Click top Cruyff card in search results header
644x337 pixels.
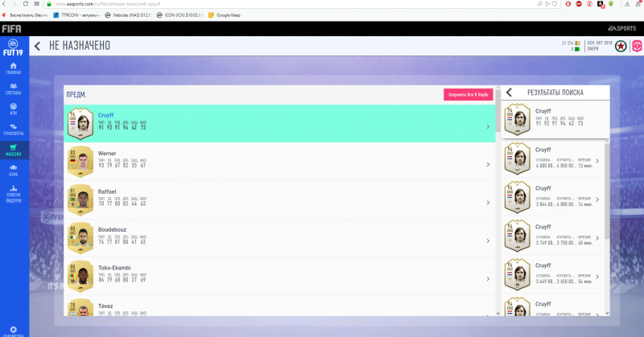point(518,120)
